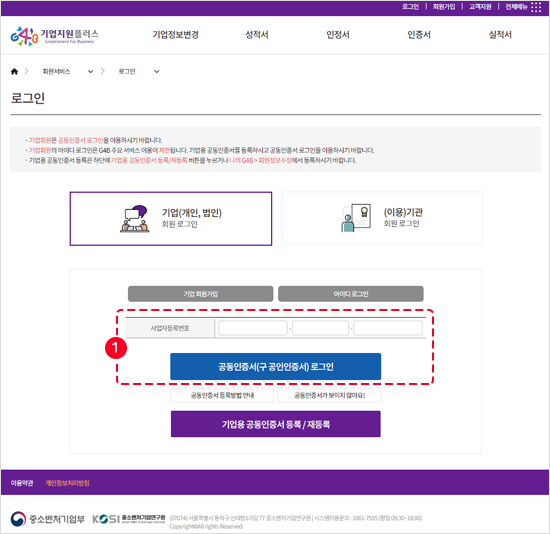This screenshot has width=550, height=534.
Task: Select the (이용)기관 certificate illustration icon
Action: tap(356, 218)
